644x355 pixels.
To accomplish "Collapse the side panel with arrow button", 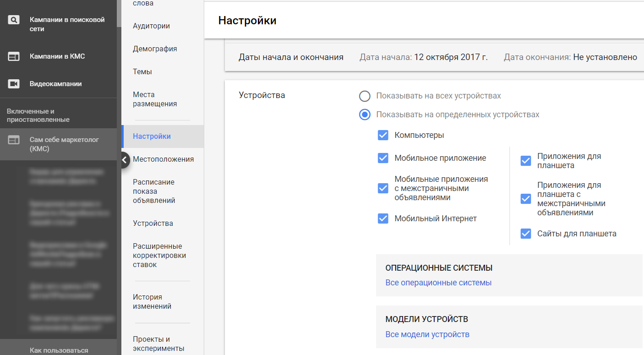I will (125, 160).
